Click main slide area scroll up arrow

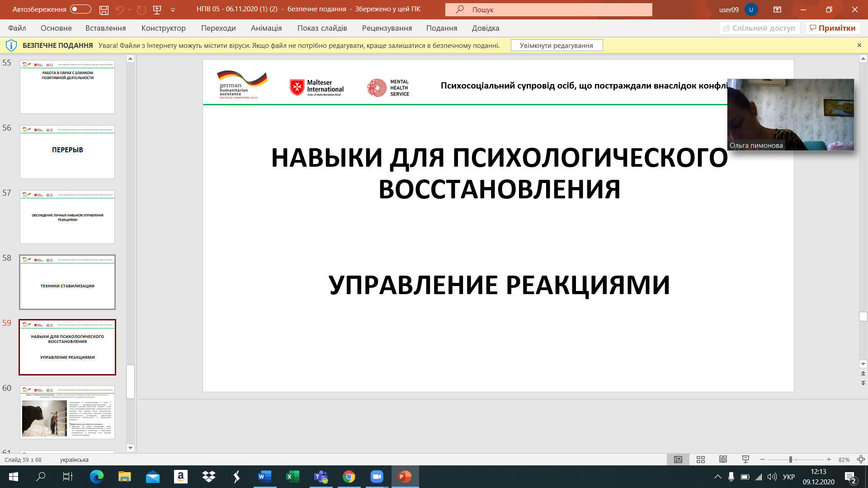coord(863,58)
